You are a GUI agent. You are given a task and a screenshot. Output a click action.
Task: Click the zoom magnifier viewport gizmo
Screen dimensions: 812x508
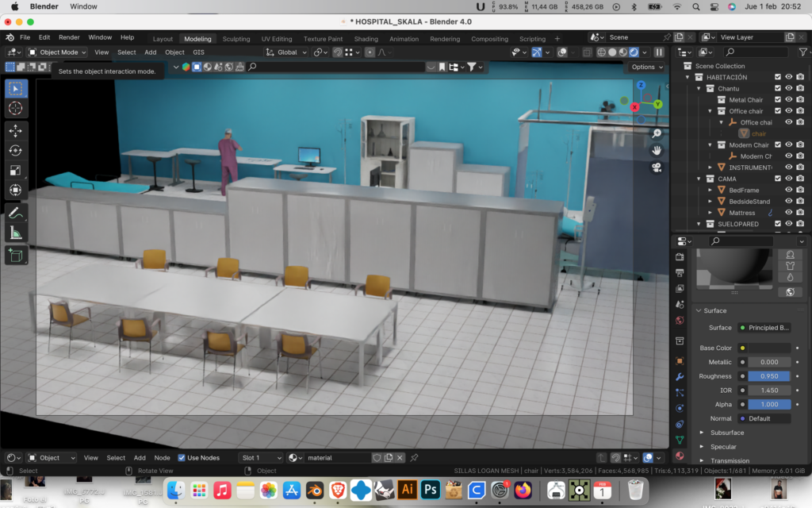tap(657, 133)
